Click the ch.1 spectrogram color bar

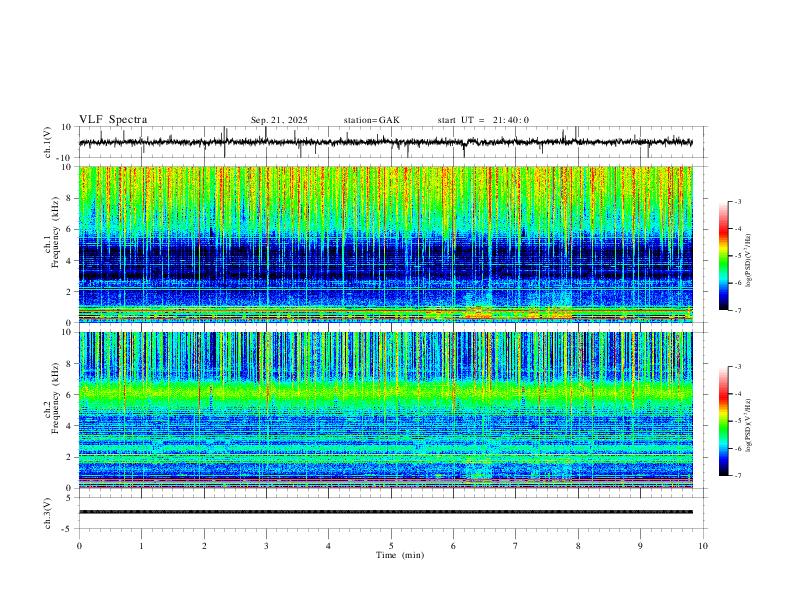coord(723,256)
